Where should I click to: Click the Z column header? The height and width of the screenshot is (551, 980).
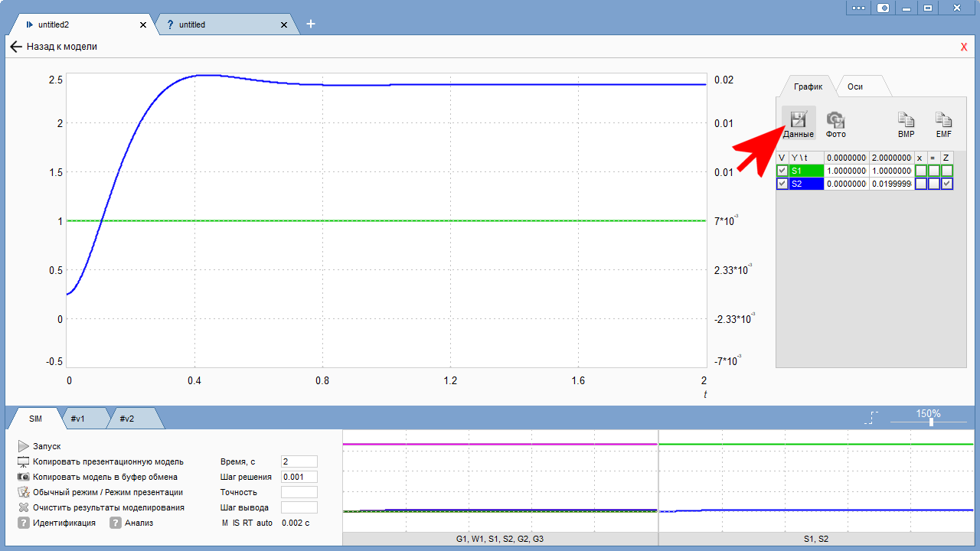coord(947,157)
